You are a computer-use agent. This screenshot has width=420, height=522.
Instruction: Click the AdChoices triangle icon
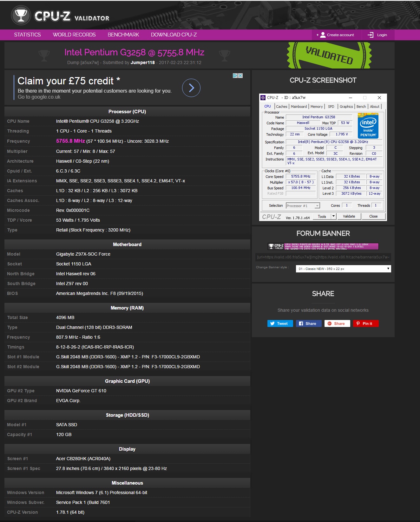coord(235,75)
